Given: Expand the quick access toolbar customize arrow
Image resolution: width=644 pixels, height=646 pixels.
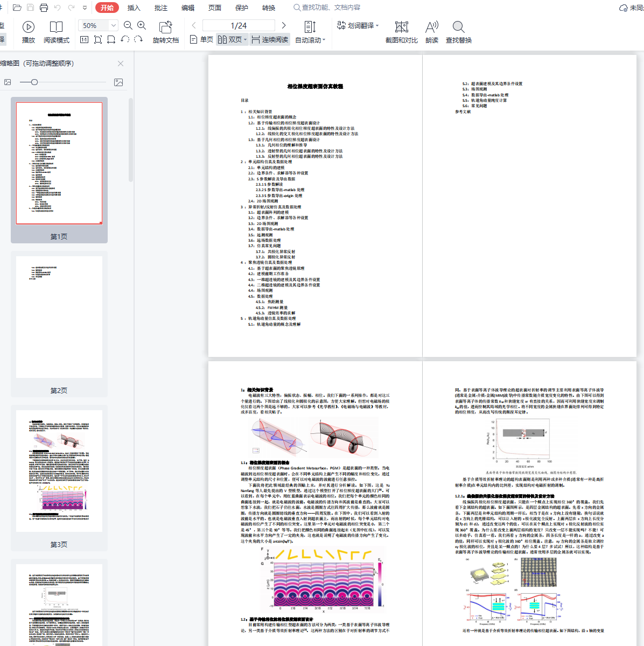Looking at the screenshot, I should 85,8.
